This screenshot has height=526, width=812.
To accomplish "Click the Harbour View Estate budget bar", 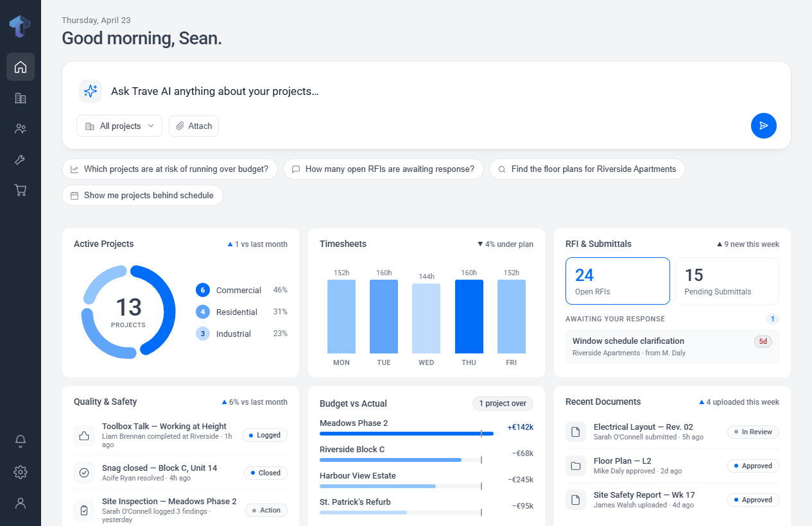I will point(401,486).
